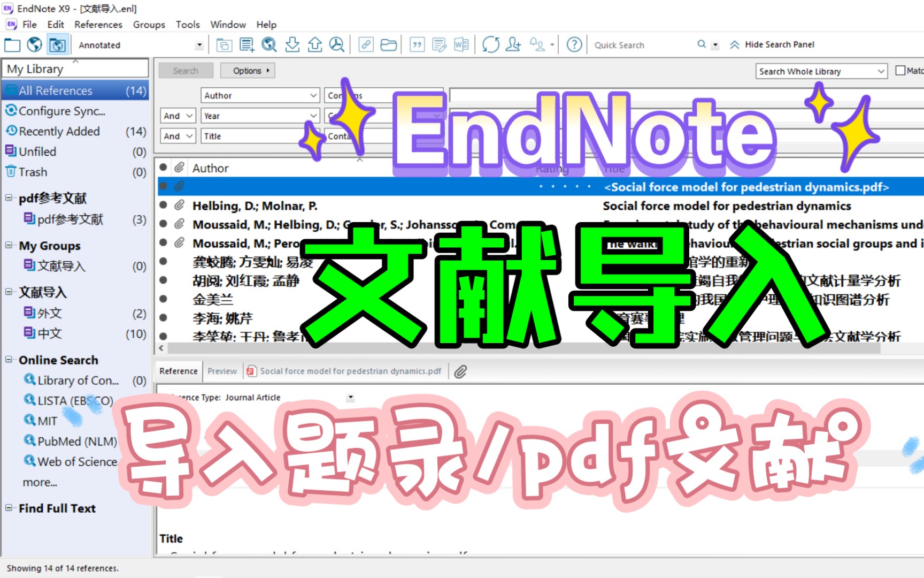Viewport: 924px width, 578px height.
Task: Click the read/unread dot column header
Action: pos(163,168)
